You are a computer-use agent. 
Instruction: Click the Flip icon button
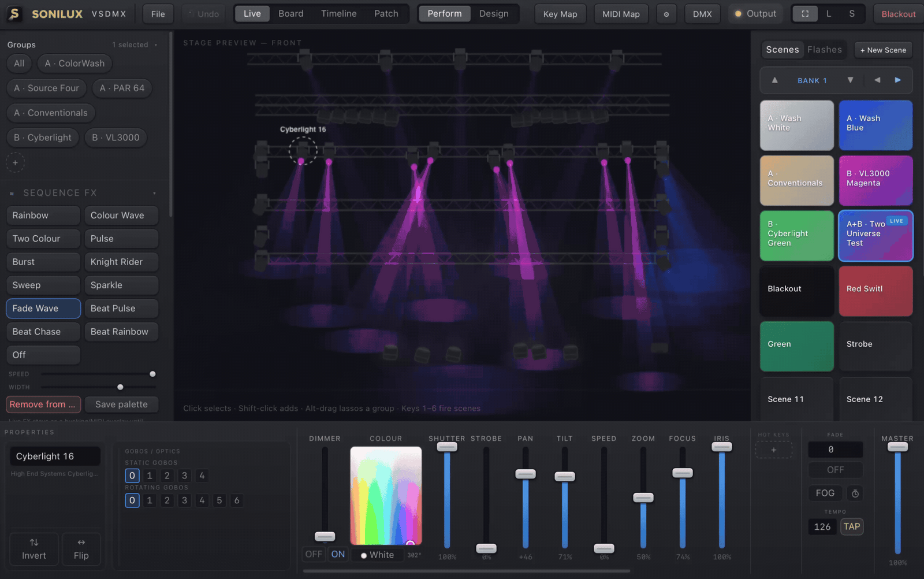[81, 549]
